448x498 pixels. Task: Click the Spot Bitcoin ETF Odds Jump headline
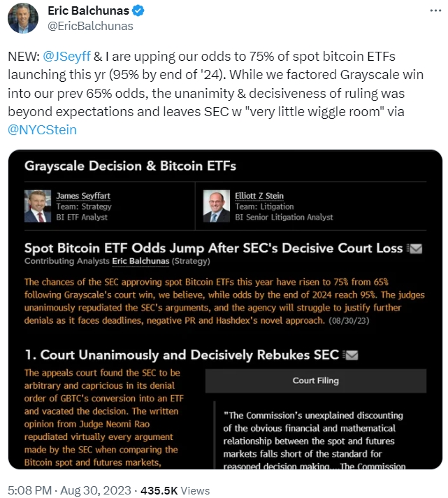tap(213, 248)
